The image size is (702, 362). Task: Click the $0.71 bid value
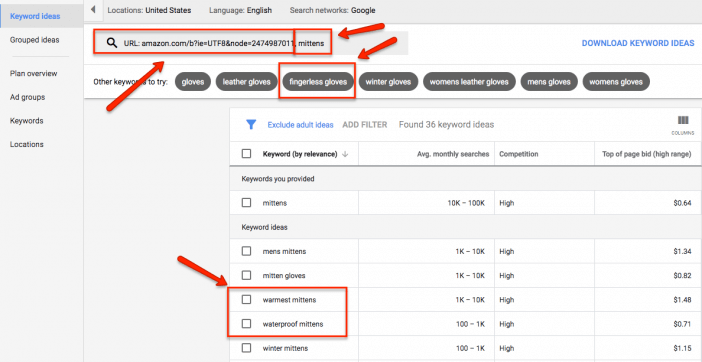coord(682,324)
